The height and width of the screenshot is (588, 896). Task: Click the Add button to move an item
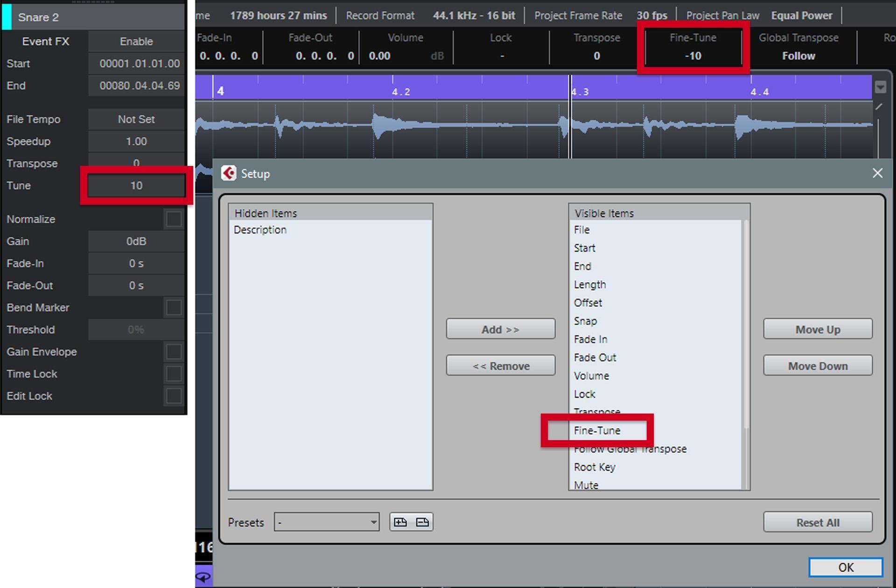(x=500, y=329)
